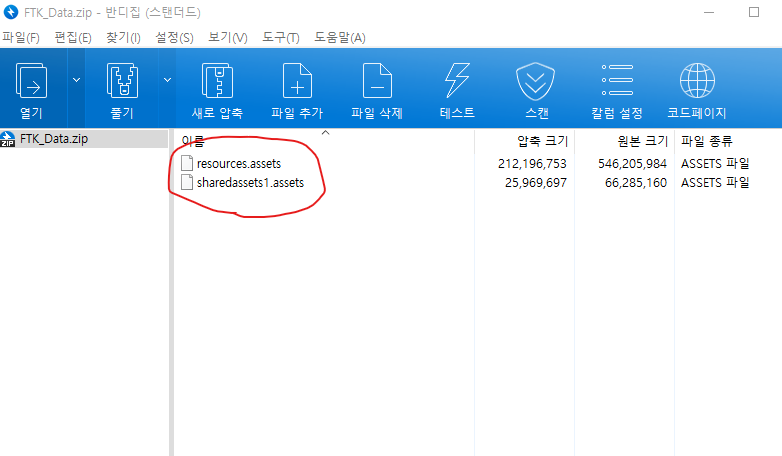
Task: Open the 도구(T) menu
Action: pos(281,37)
